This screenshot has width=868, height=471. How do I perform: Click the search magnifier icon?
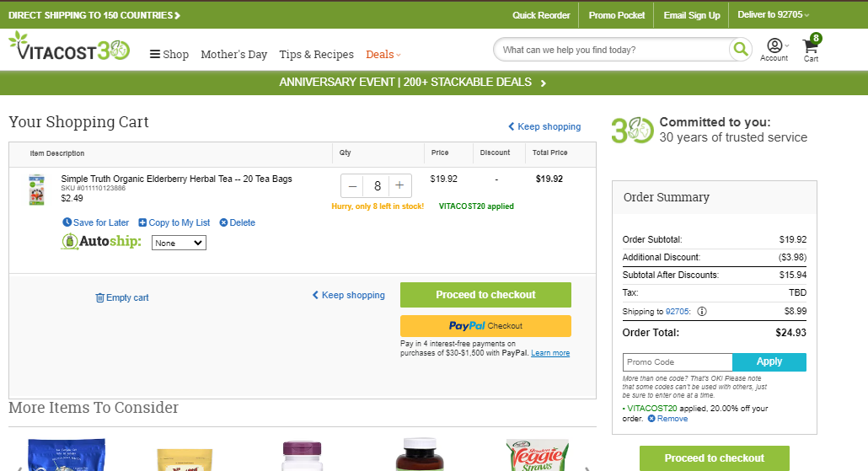(x=740, y=50)
